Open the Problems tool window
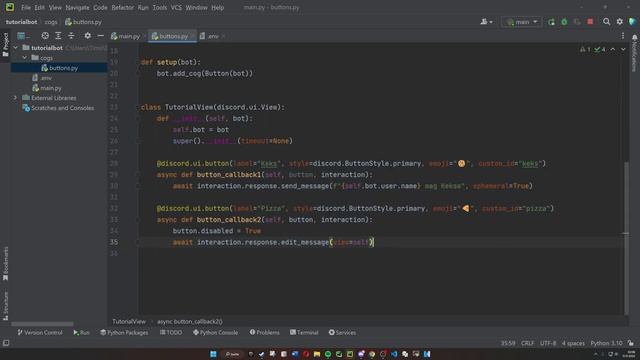 tap(264, 333)
